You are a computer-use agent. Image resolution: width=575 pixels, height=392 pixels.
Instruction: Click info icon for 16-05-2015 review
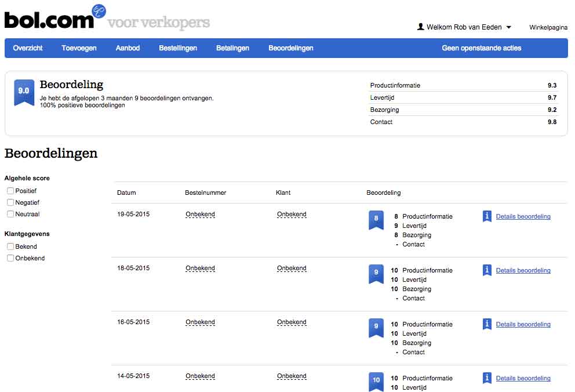(487, 324)
